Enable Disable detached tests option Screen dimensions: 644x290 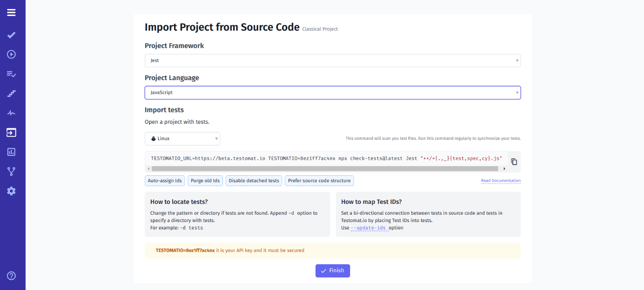[x=254, y=180]
